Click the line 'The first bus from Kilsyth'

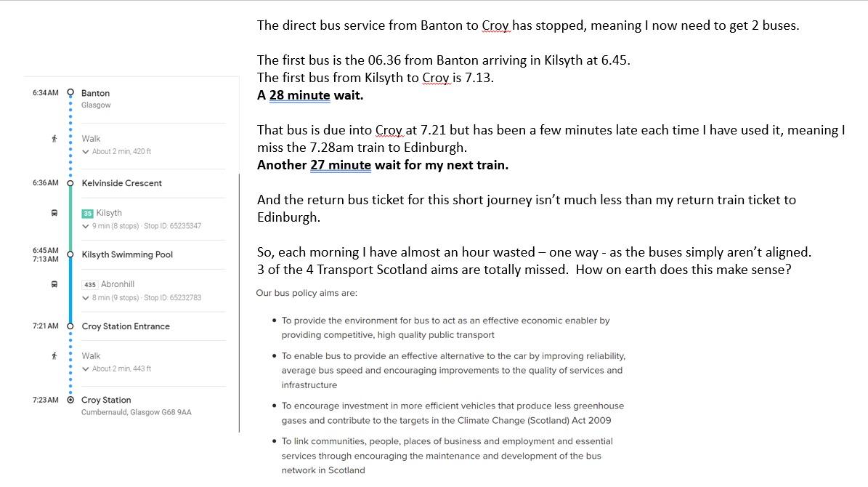(x=376, y=78)
